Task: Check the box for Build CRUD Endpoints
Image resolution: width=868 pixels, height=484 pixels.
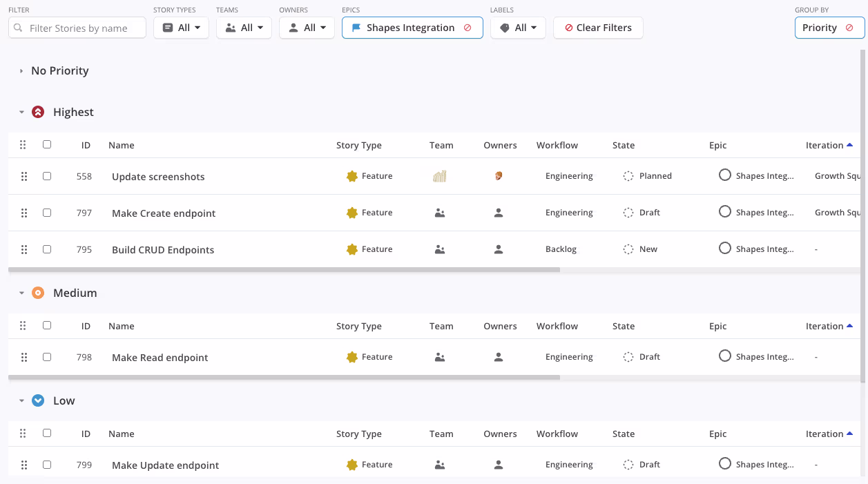Action: coord(47,249)
